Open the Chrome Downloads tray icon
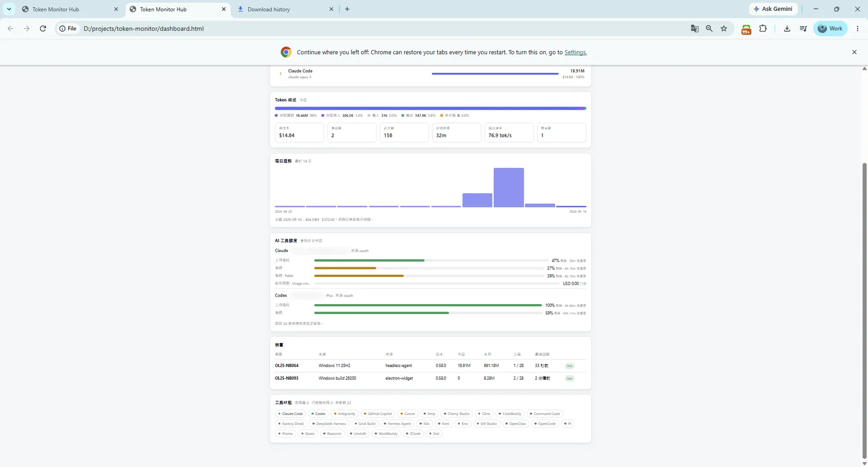Screen dimensions: 868x467 pyautogui.click(x=787, y=29)
